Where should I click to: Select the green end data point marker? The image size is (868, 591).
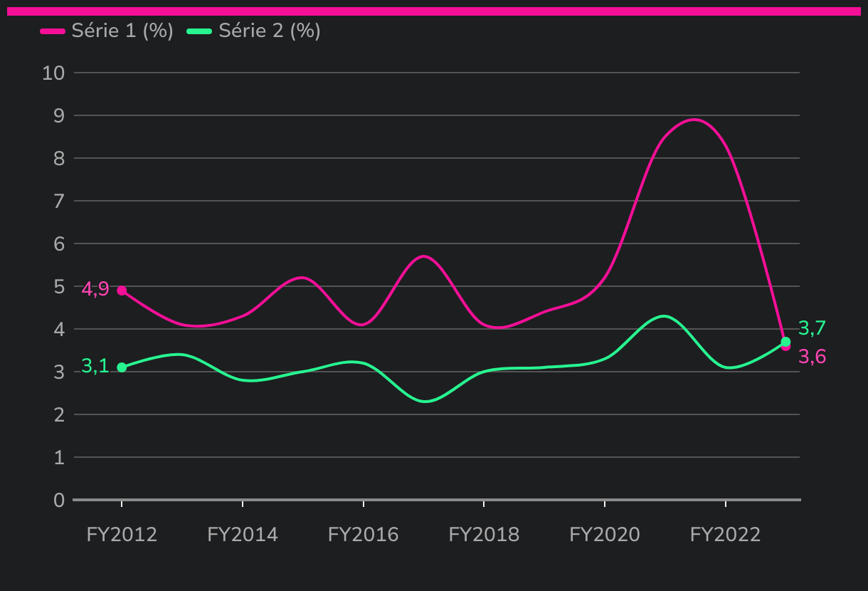785,342
